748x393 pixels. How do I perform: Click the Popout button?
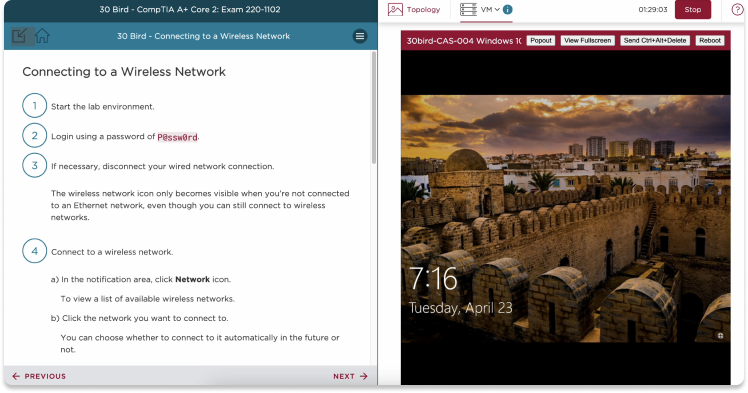tap(541, 41)
